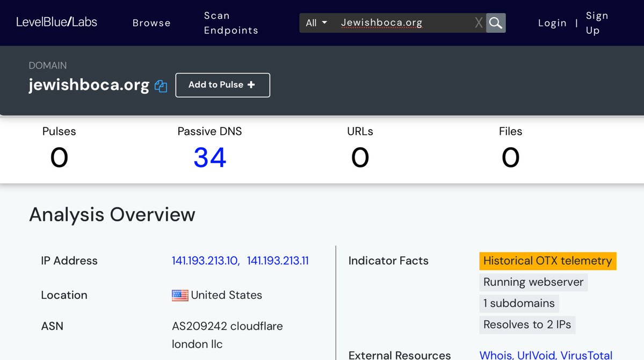Open the Sign Up page
The image size is (644, 360).
click(x=597, y=23)
